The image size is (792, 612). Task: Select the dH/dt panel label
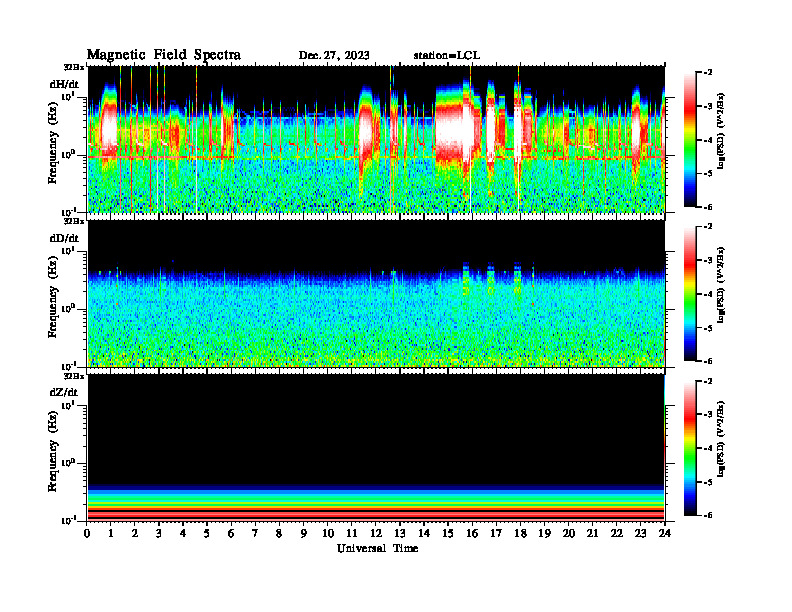(x=64, y=84)
